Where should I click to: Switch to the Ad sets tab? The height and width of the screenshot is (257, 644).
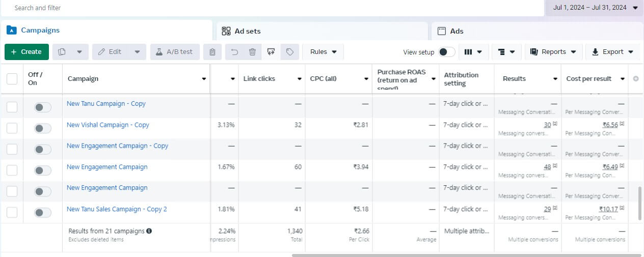click(x=247, y=31)
